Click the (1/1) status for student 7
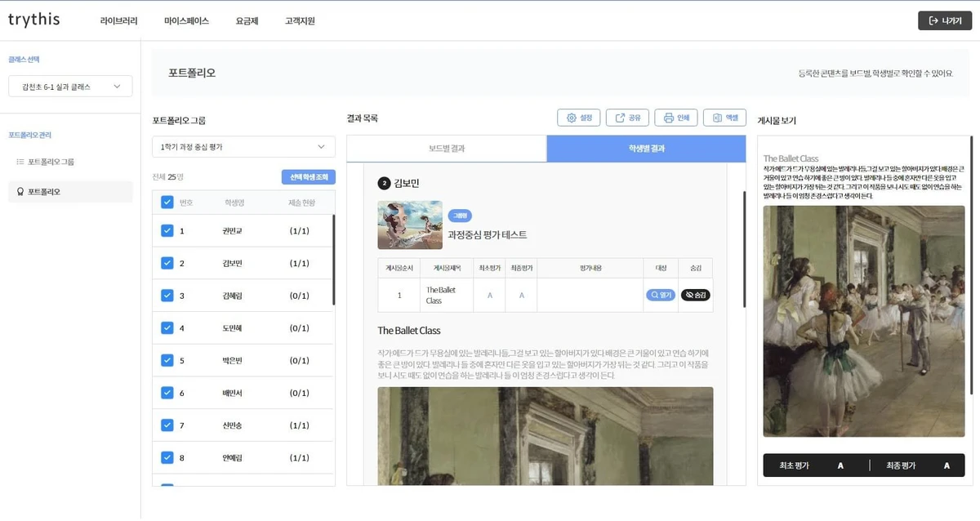This screenshot has height=521, width=980. pyautogui.click(x=299, y=425)
